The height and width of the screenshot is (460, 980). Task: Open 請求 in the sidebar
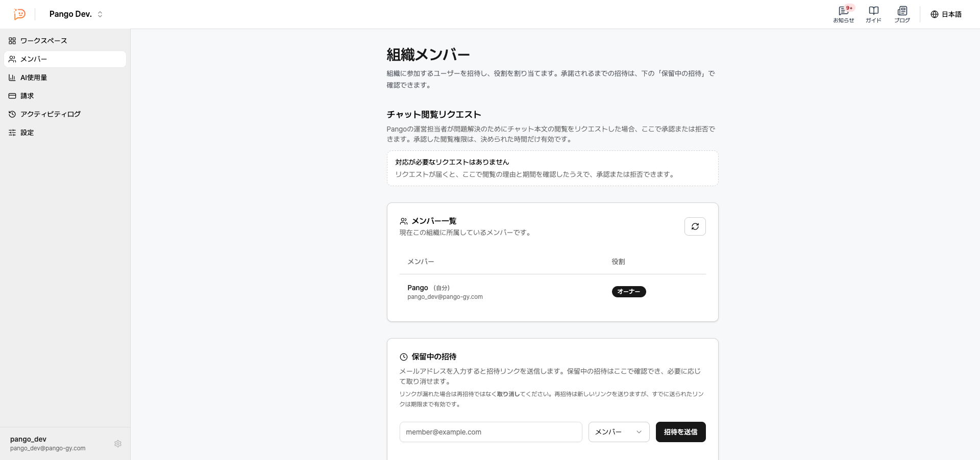pyautogui.click(x=65, y=96)
